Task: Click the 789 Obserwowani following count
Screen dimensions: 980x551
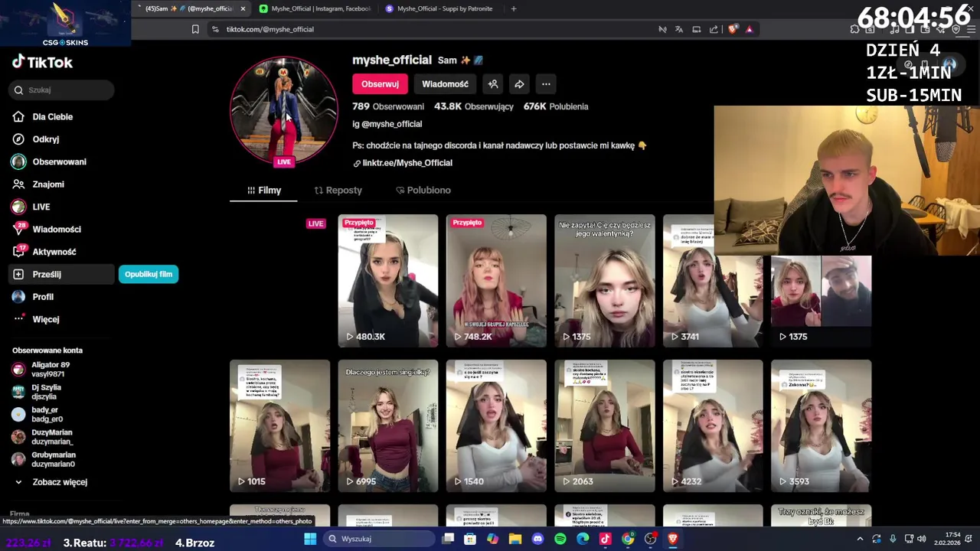Action: pos(387,106)
